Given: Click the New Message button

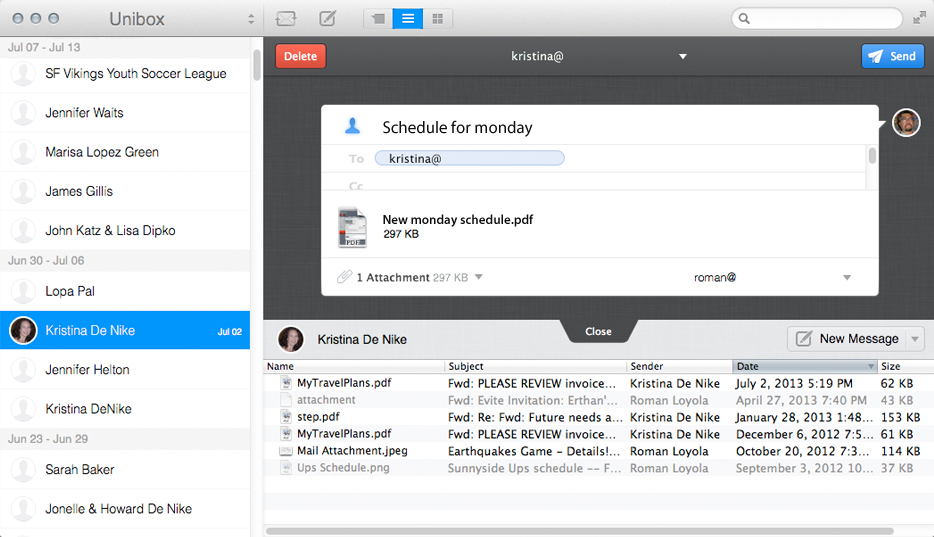Looking at the screenshot, I should coord(847,339).
